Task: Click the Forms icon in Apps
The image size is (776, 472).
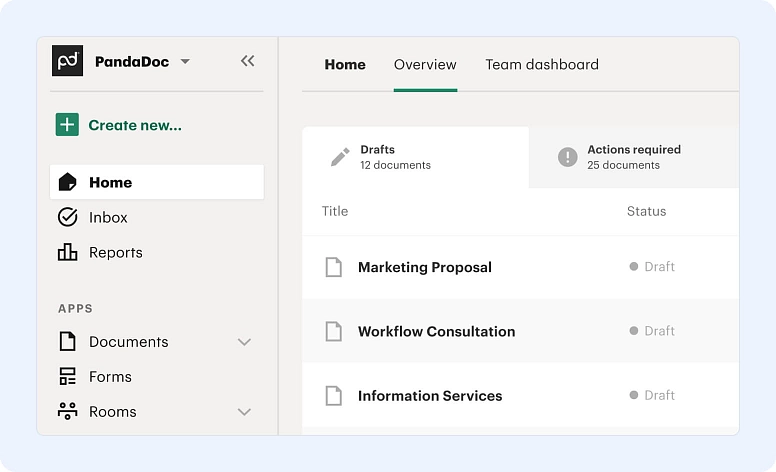Action: (x=67, y=377)
